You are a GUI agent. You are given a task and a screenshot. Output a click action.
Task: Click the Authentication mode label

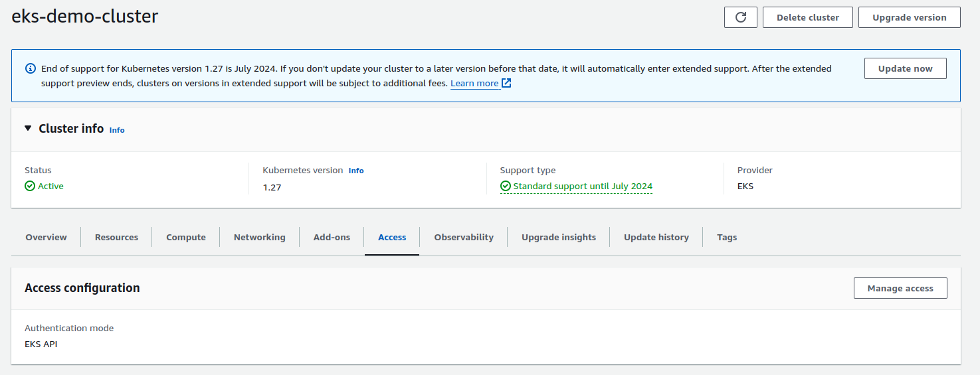tap(69, 328)
